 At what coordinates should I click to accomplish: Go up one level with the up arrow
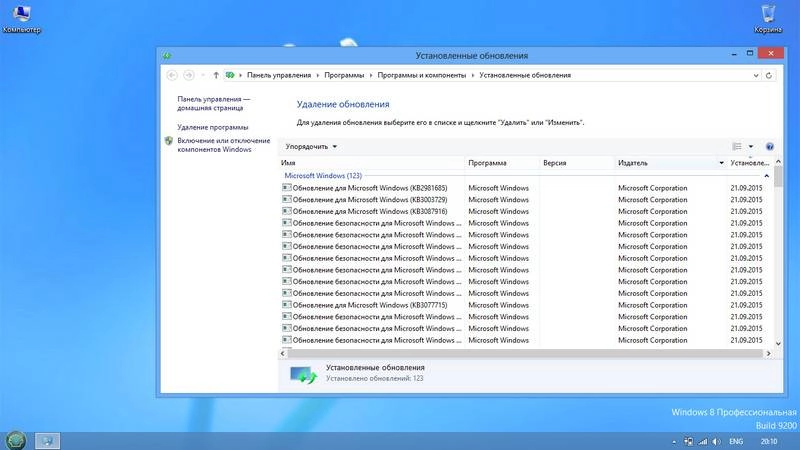tap(216, 75)
